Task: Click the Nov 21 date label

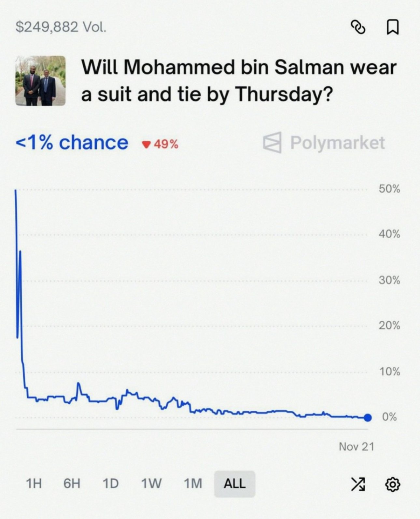Action: tap(357, 446)
